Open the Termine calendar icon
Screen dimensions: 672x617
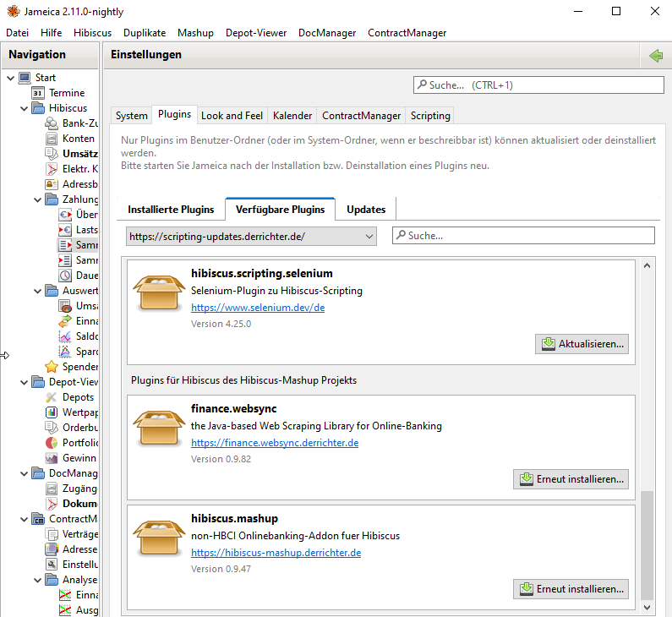(38, 93)
